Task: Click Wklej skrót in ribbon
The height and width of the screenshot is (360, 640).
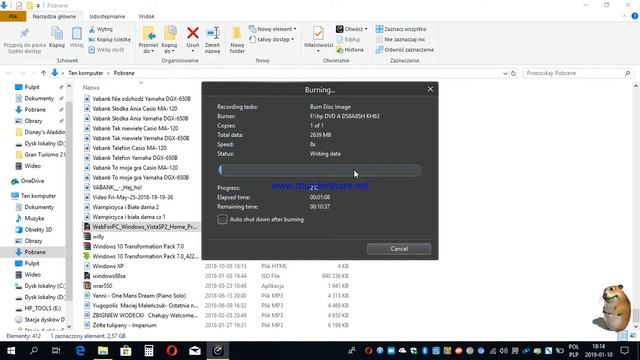Action: pyautogui.click(x=106, y=50)
